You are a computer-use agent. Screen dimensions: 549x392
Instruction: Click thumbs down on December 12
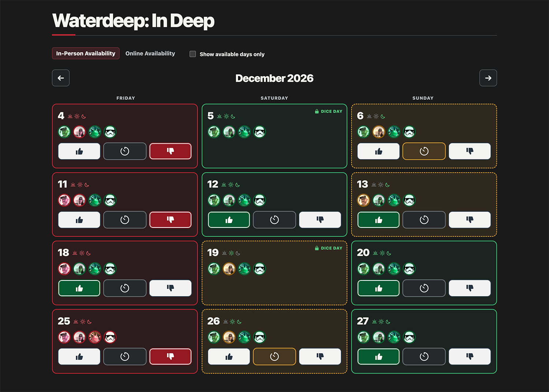click(x=320, y=220)
